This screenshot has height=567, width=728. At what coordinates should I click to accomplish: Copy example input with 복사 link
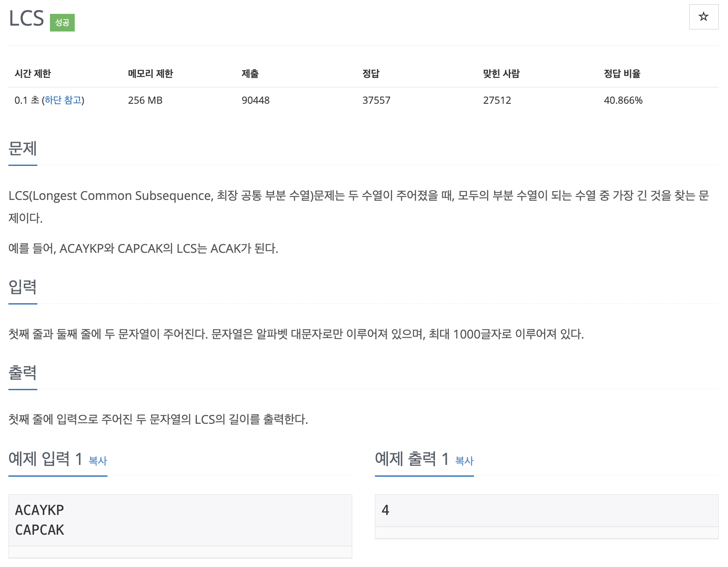pos(98,461)
